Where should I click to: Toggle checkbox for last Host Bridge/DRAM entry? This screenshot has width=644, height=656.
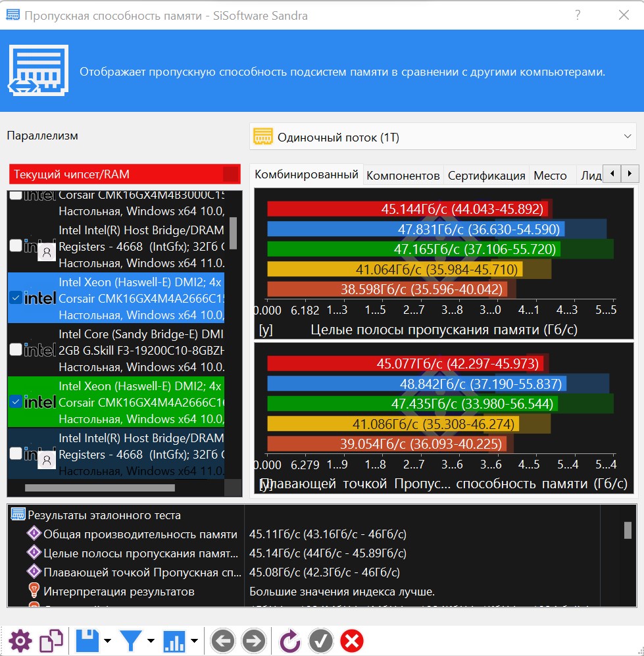[x=16, y=453]
